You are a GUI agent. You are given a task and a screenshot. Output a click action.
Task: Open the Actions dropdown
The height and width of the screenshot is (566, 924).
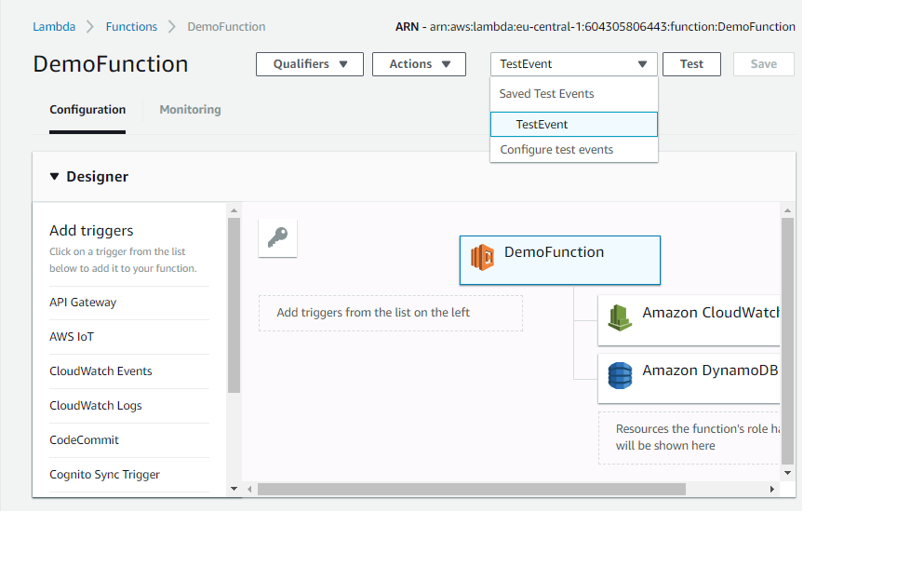pos(419,64)
